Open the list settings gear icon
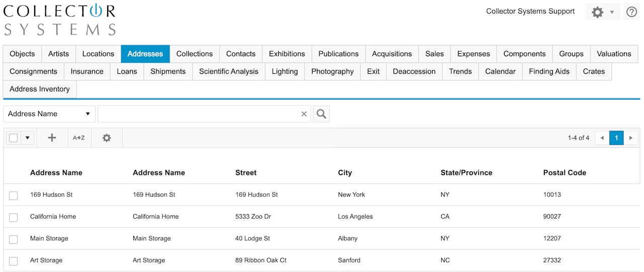Image resolution: width=644 pixels, height=272 pixels. pos(107,138)
